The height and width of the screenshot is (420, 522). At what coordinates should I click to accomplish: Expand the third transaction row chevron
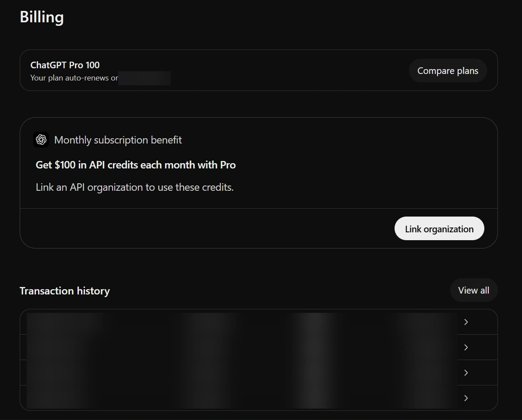466,373
